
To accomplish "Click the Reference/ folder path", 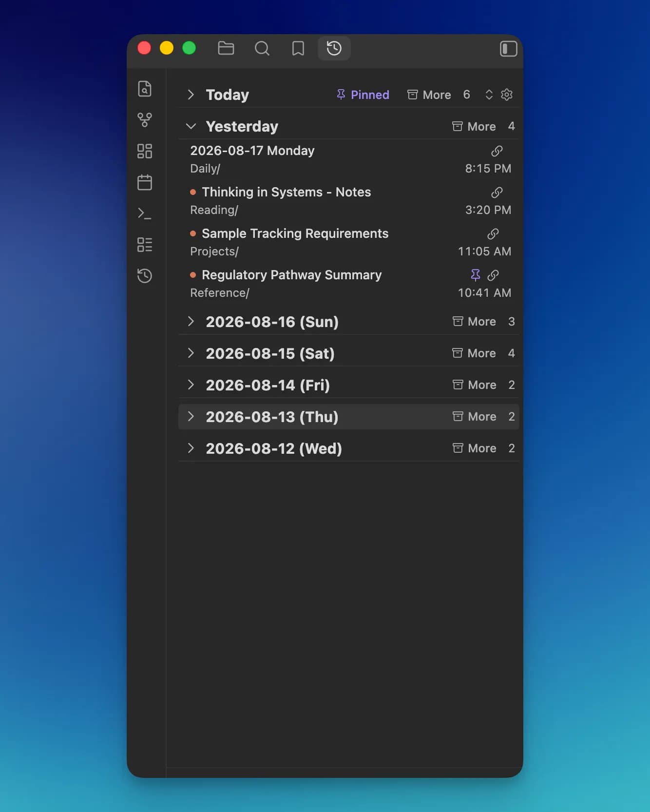I will click(220, 293).
